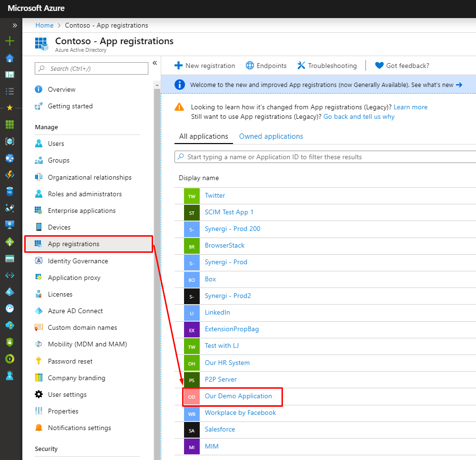Switch to Owned applications tab
This screenshot has width=476, height=460.
[x=271, y=136]
